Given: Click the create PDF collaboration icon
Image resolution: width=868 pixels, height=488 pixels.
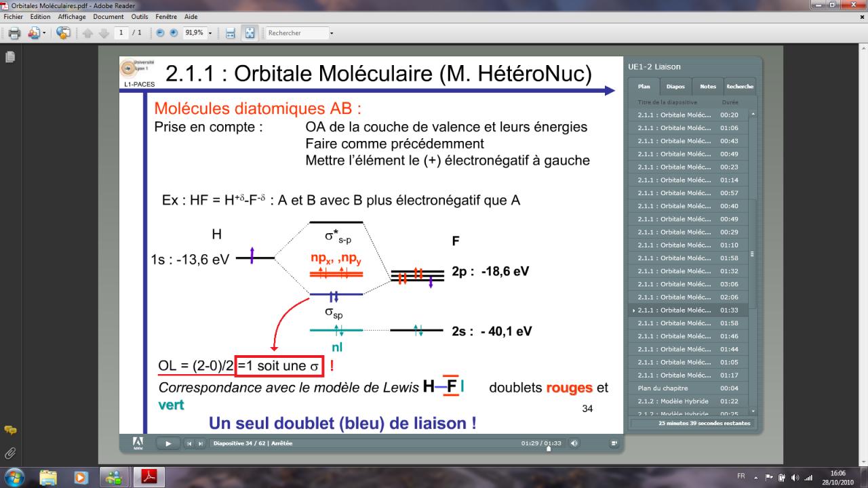Looking at the screenshot, I should tap(33, 33).
